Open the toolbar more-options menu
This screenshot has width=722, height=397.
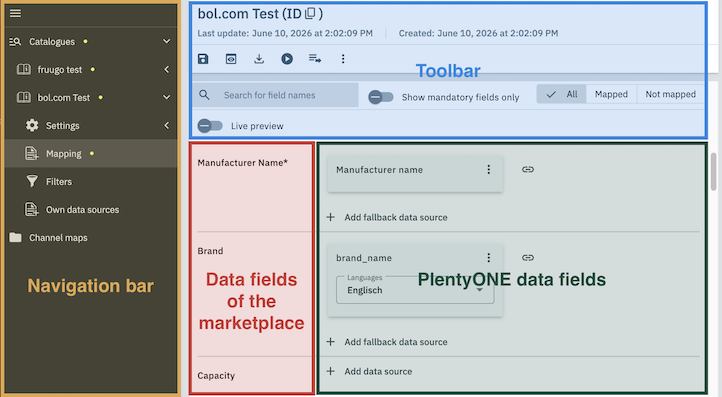343,59
